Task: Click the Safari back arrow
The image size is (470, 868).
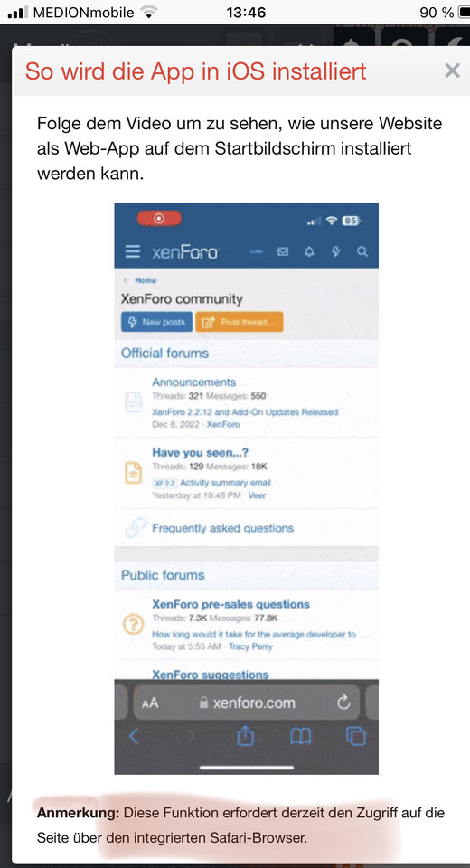Action: coord(134,736)
